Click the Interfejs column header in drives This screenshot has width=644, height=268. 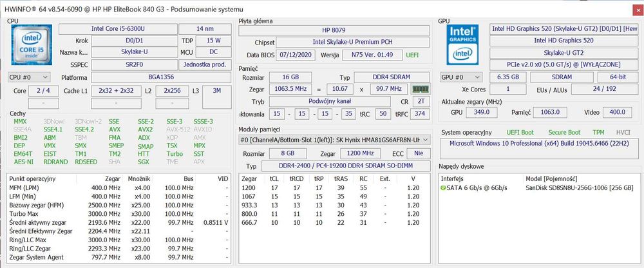[452, 179]
